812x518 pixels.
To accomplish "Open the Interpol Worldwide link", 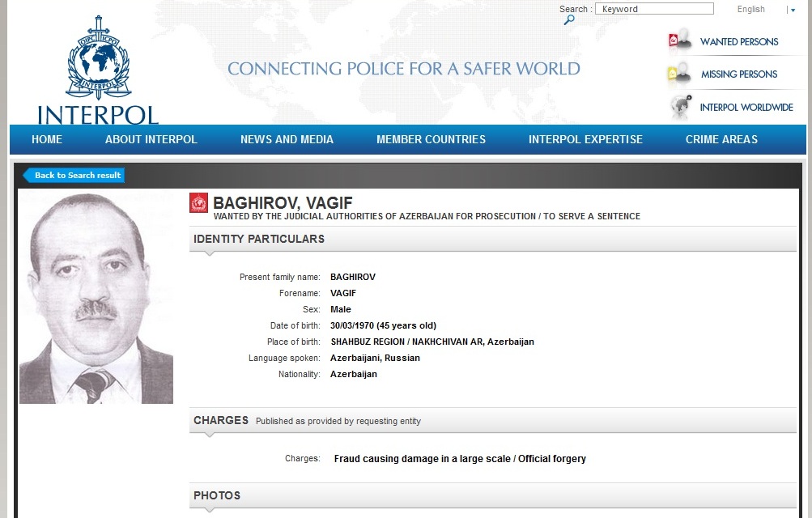I will tap(746, 107).
